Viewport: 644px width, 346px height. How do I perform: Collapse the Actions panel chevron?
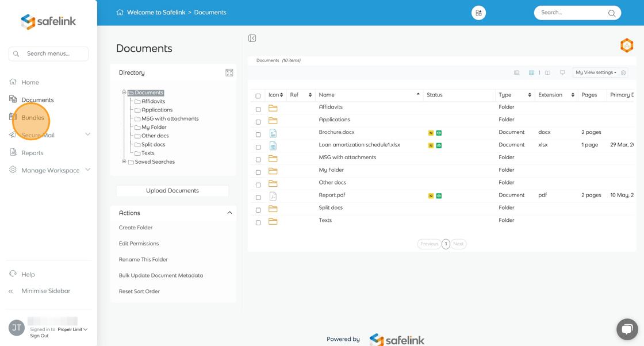(229, 213)
